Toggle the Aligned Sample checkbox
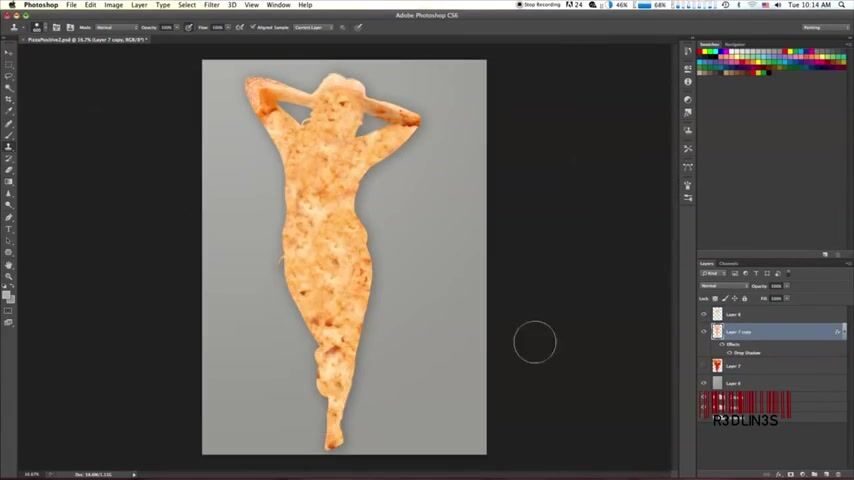 pos(253,27)
